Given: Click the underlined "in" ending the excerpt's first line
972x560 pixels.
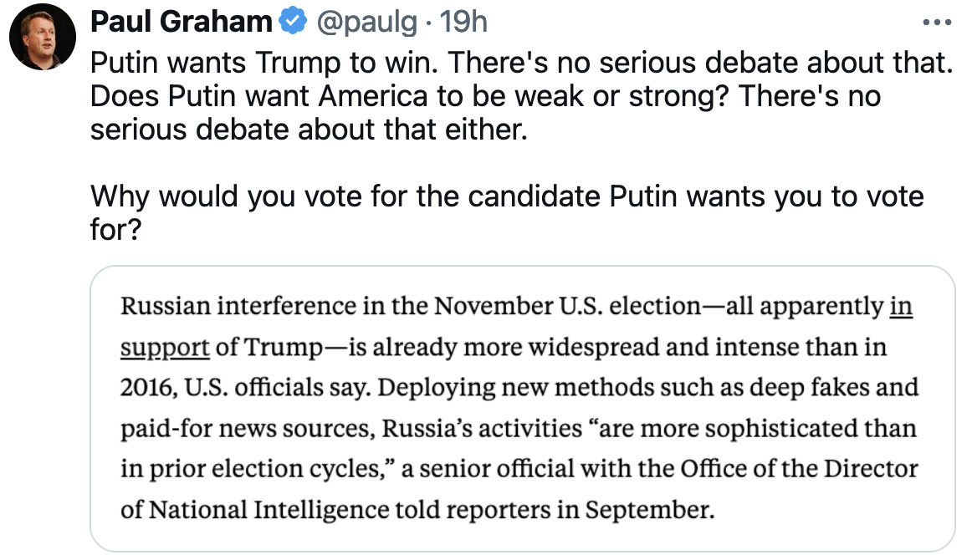Looking at the screenshot, I should click(x=900, y=307).
